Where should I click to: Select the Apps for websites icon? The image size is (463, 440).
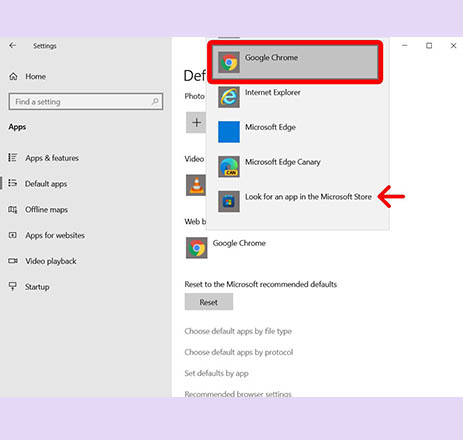(x=13, y=235)
